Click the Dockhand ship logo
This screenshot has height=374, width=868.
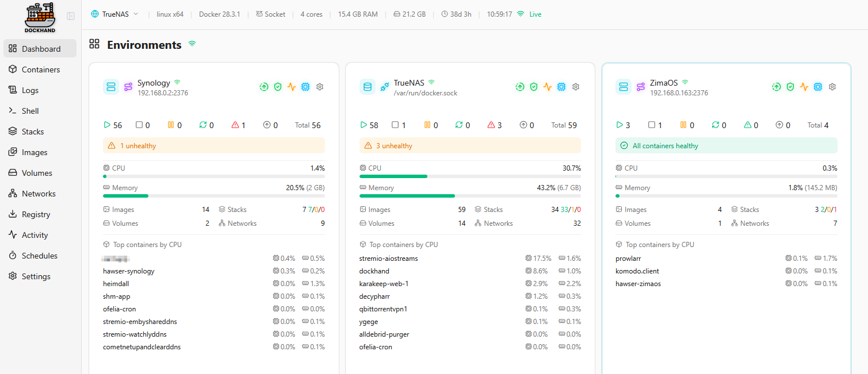point(40,18)
